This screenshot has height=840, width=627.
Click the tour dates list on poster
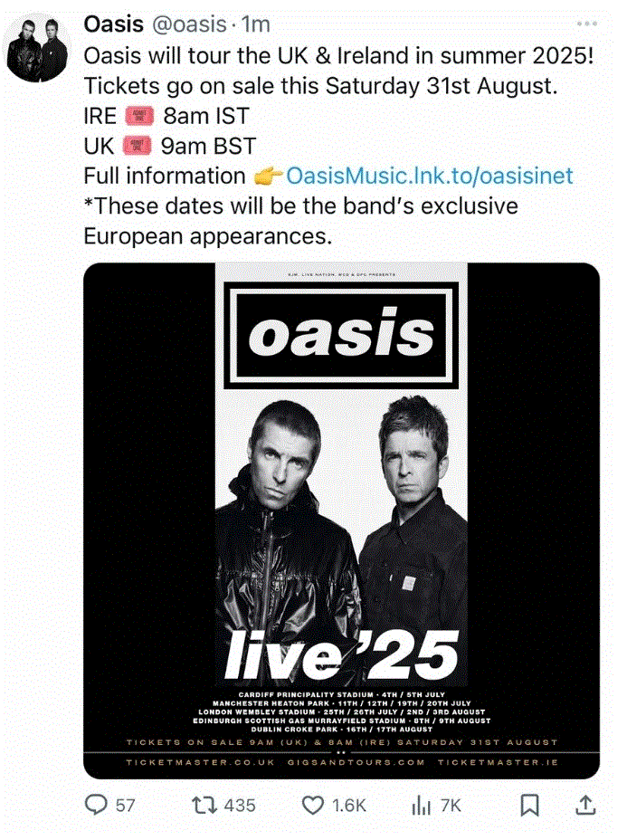(x=342, y=712)
